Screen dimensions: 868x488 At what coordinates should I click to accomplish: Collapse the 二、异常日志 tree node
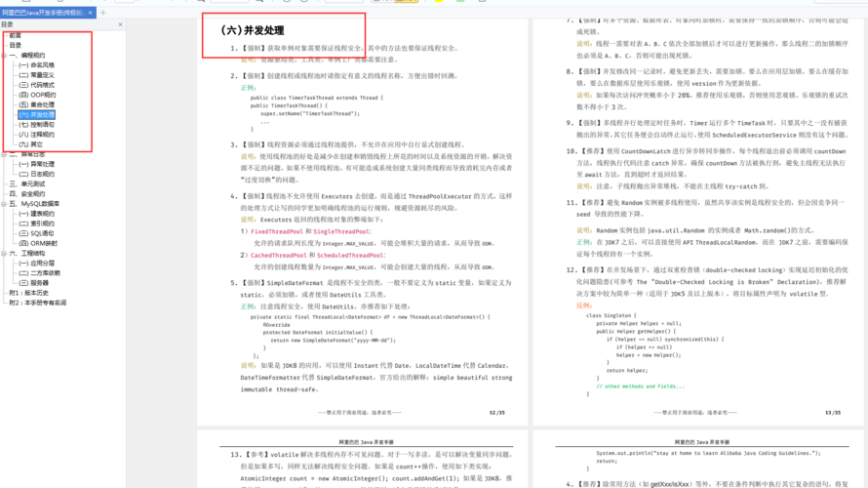(4, 154)
